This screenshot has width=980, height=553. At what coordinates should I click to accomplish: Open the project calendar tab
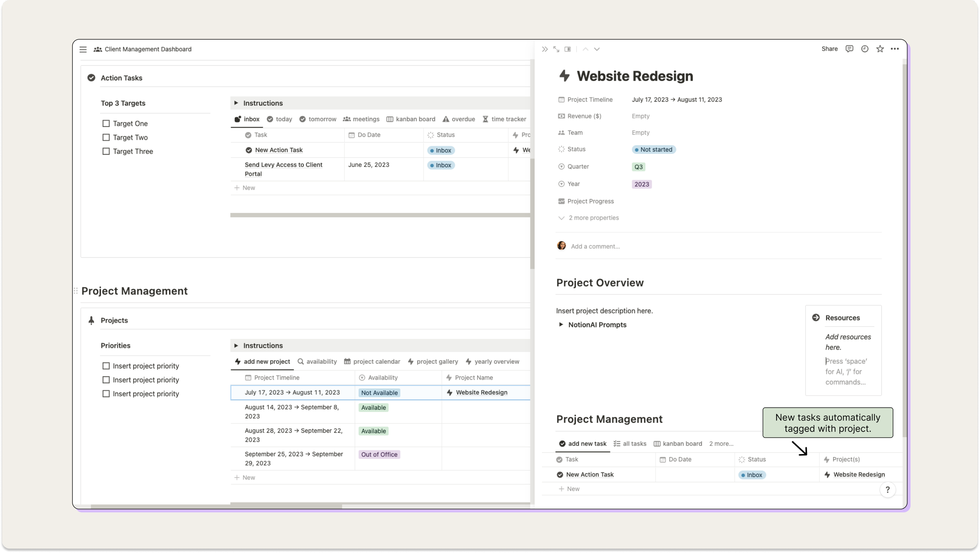click(372, 361)
